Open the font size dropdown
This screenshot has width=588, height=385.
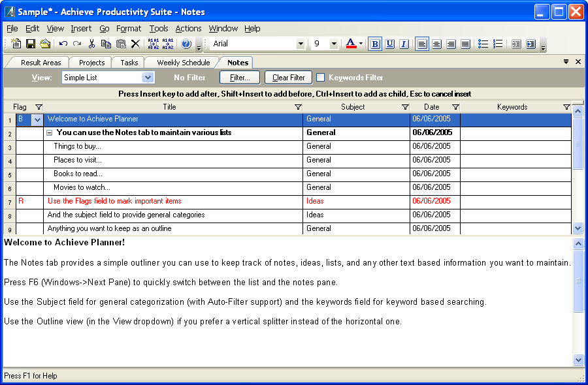pyautogui.click(x=334, y=44)
